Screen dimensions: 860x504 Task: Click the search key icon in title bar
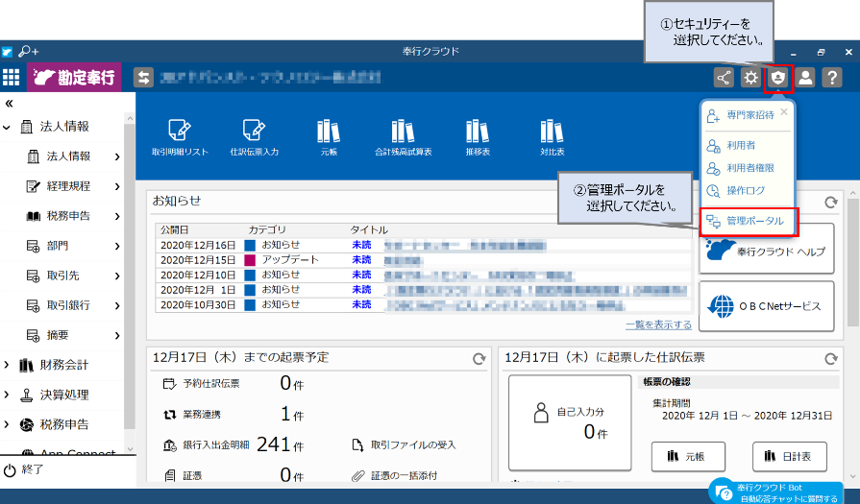[x=28, y=52]
